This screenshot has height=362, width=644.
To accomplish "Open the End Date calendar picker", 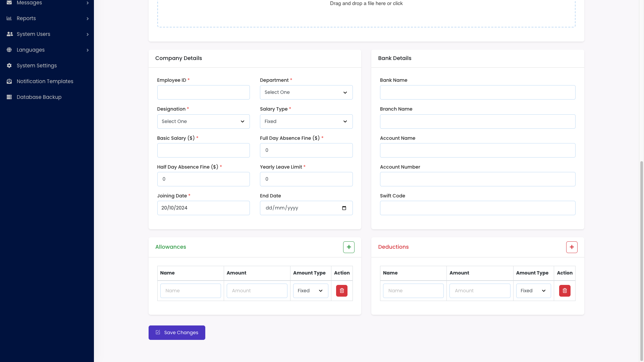I will click(344, 208).
